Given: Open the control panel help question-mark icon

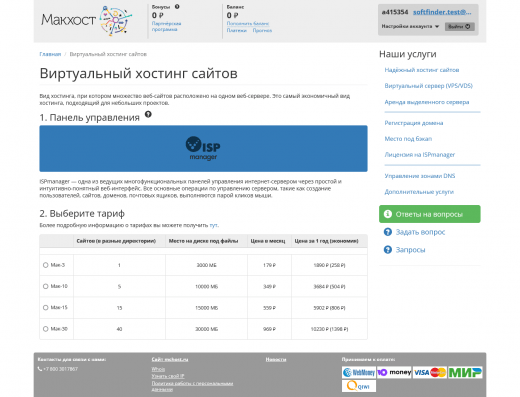Looking at the screenshot, I should [x=148, y=114].
